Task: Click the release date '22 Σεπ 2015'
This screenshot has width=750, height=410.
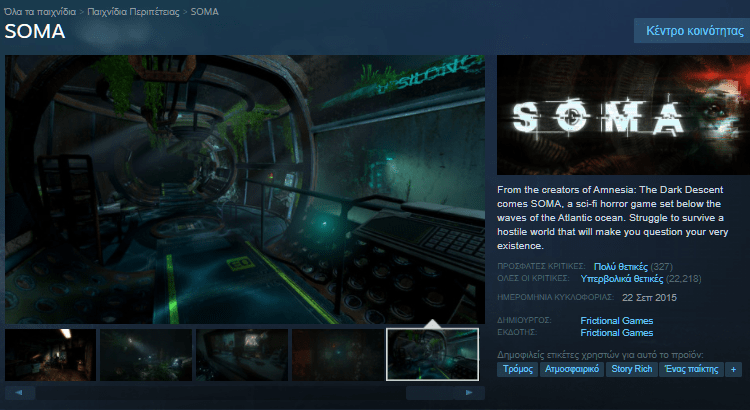Action: [649, 298]
